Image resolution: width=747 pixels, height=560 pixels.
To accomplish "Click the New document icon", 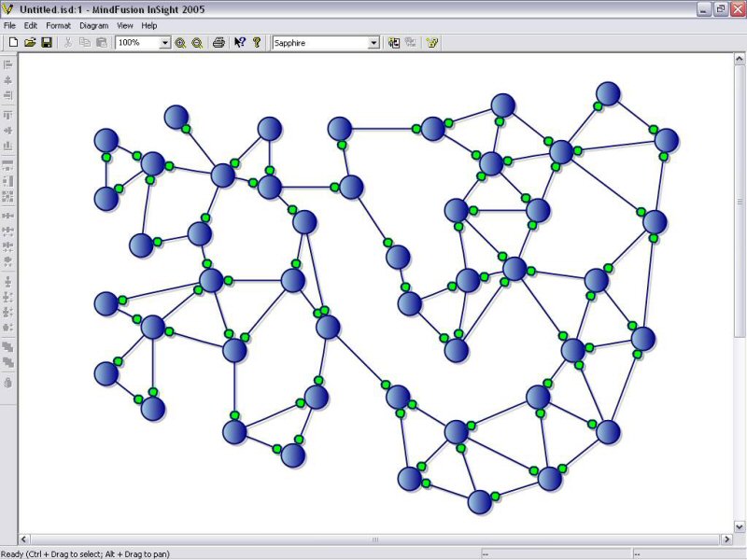I will (x=13, y=43).
